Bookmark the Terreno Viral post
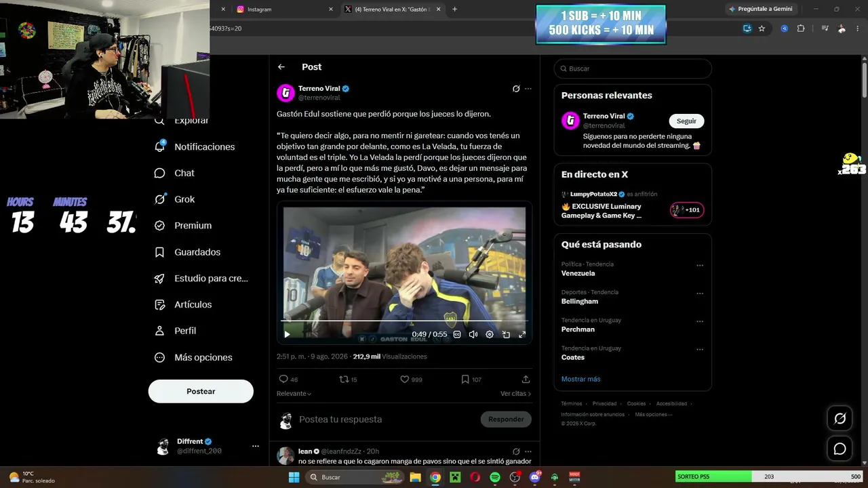Viewport: 868px width, 488px height. coord(465,380)
